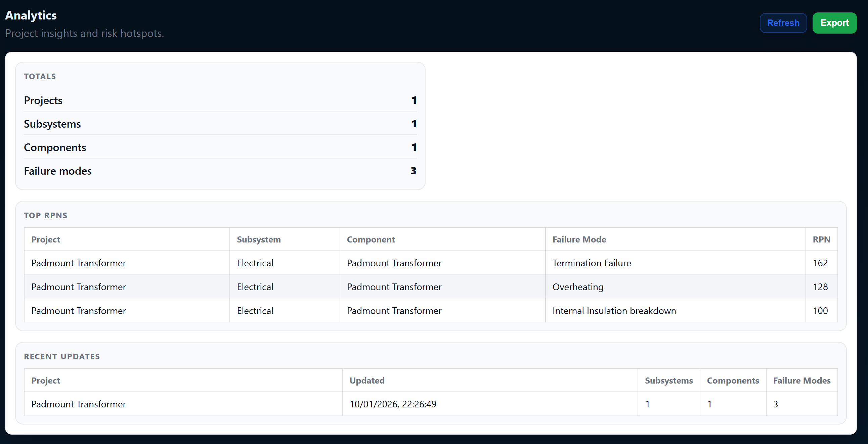Click the Subsystem column header

point(259,239)
